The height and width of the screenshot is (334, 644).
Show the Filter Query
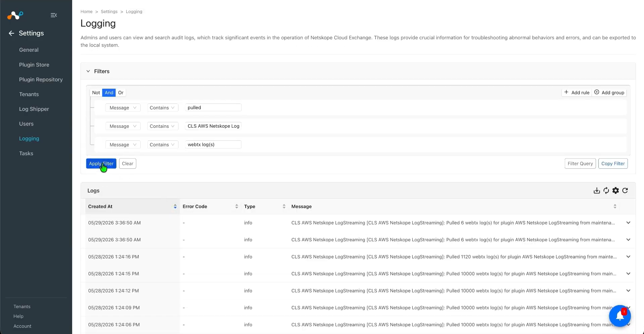click(x=580, y=164)
